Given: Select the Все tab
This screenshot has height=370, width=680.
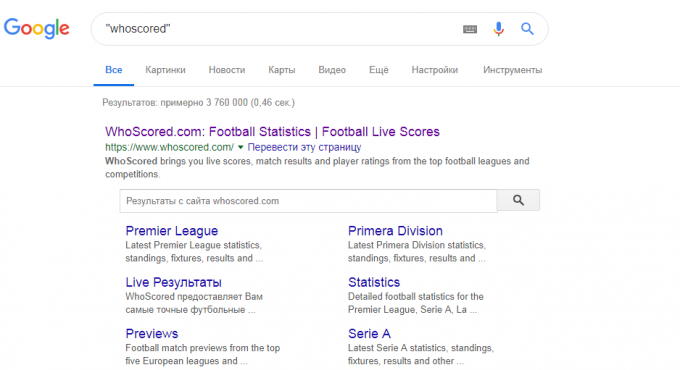Looking at the screenshot, I should coord(114,70).
